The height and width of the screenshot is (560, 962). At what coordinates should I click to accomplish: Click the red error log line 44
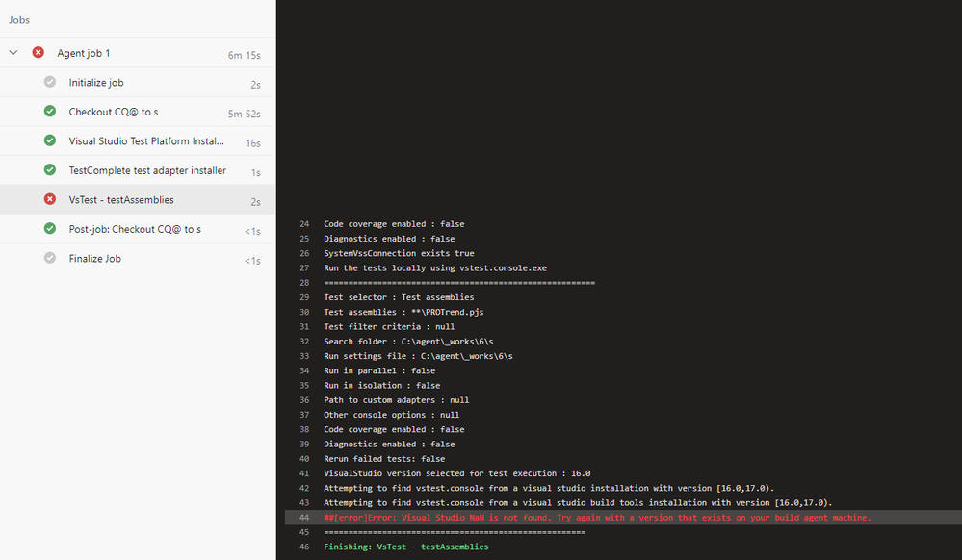597,518
